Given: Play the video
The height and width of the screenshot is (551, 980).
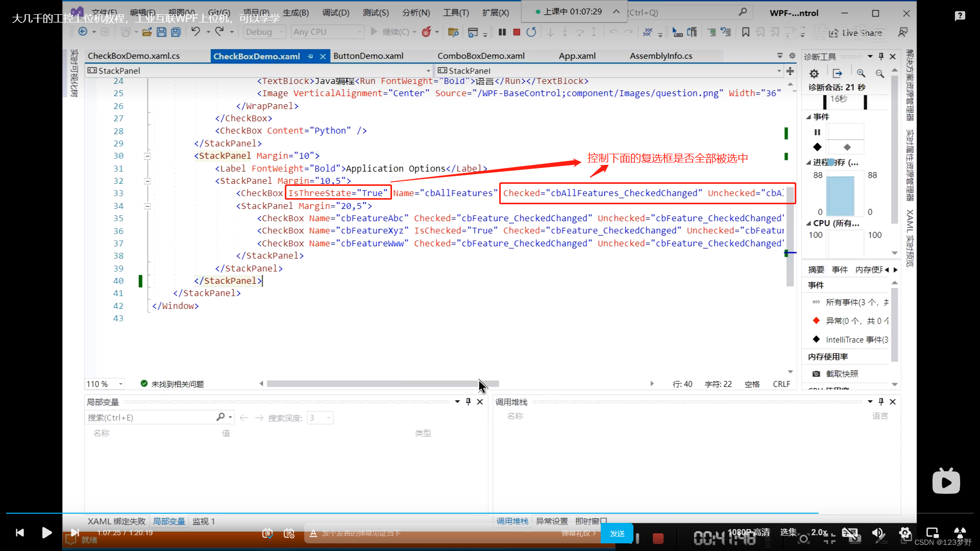Looking at the screenshot, I should click(46, 533).
